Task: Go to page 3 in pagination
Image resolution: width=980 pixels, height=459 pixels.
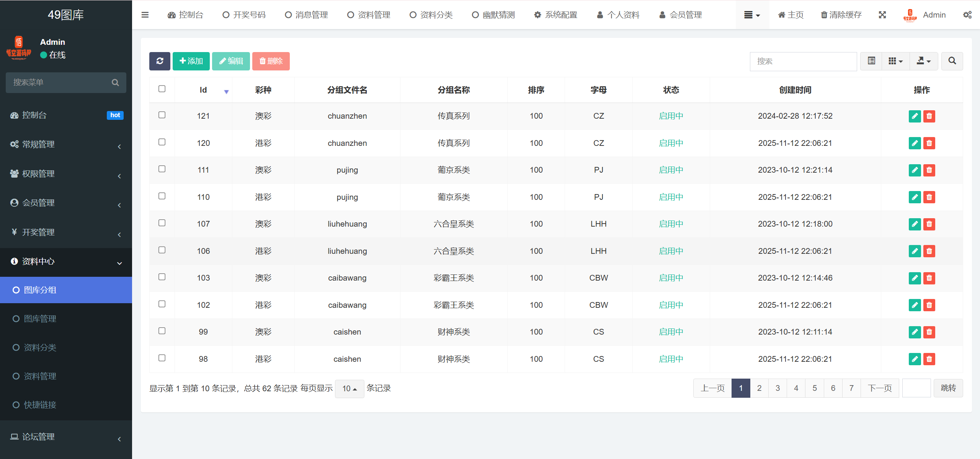Action: click(777, 388)
